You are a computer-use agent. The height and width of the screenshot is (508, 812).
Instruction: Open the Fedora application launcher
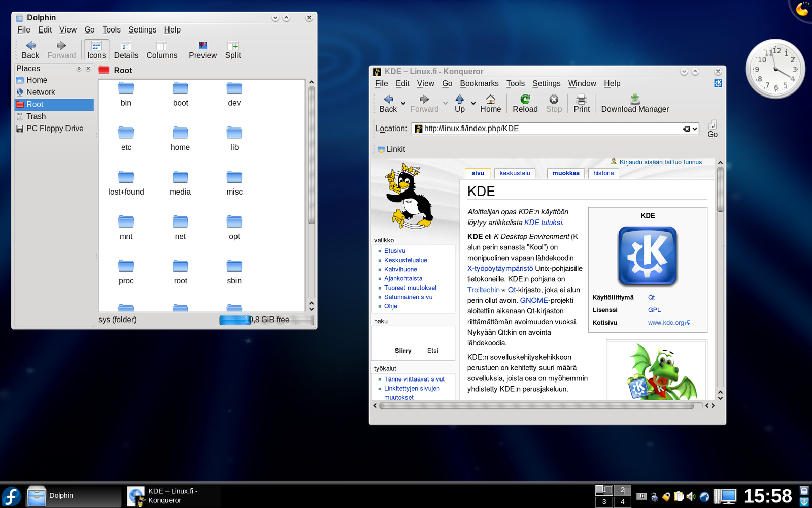click(x=11, y=496)
